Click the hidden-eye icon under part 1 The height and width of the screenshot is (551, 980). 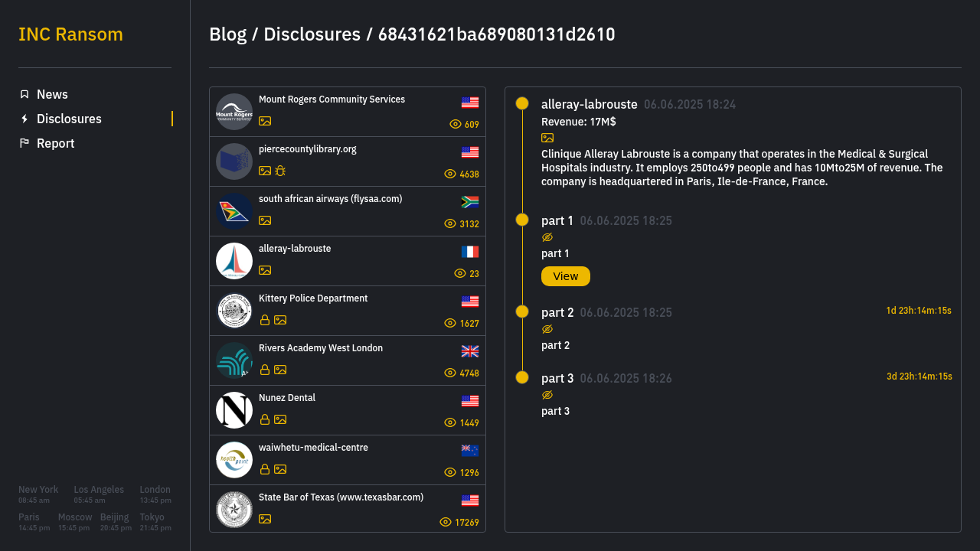click(547, 237)
